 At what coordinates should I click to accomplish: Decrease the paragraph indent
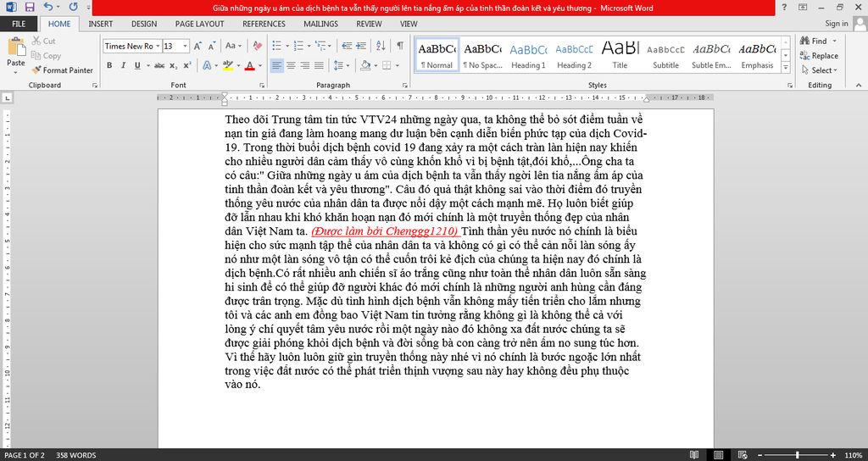pyautogui.click(x=347, y=46)
